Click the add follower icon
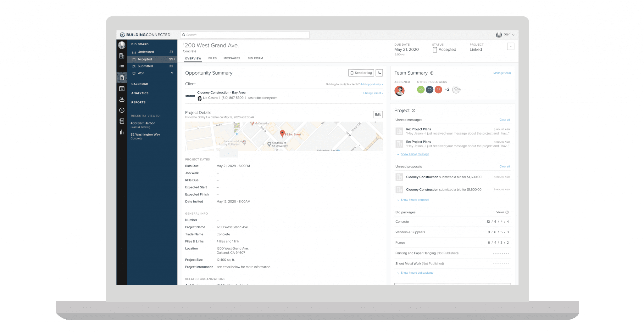 pyautogui.click(x=457, y=90)
